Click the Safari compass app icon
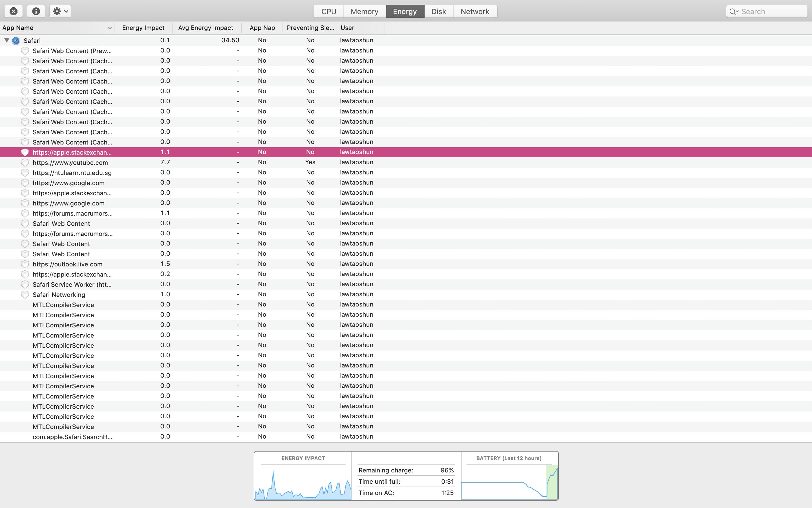 (16, 41)
